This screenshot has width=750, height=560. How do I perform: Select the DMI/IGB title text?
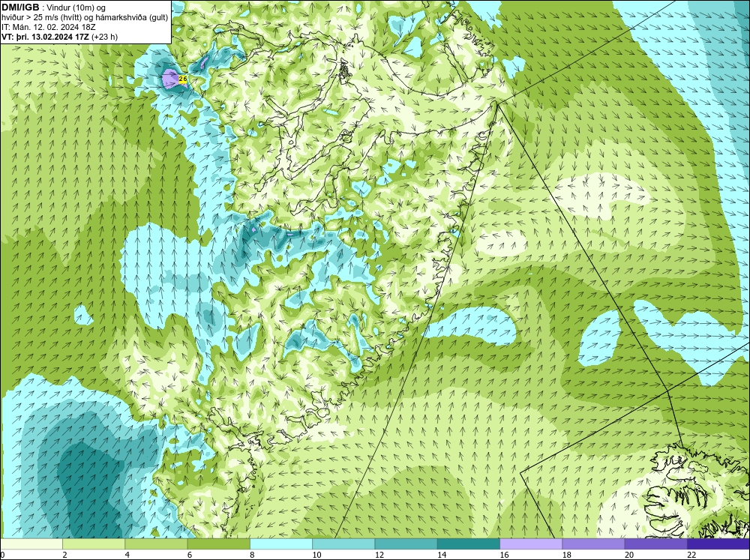[x=20, y=7]
